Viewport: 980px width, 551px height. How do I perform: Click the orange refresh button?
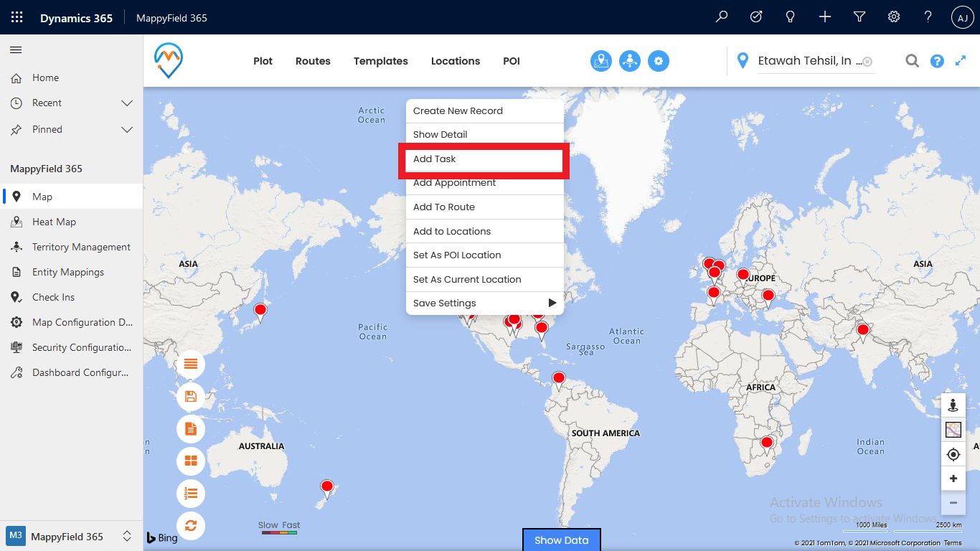point(191,526)
